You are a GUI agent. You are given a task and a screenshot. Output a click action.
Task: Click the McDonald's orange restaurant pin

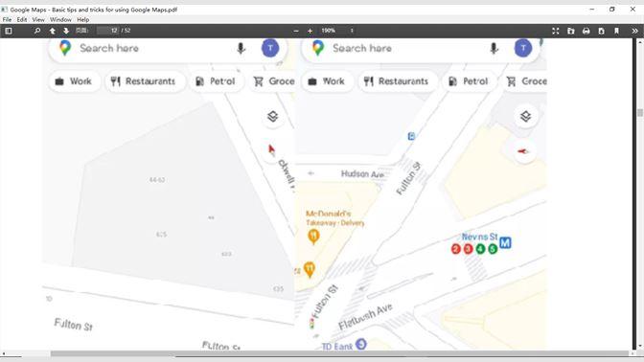click(x=313, y=237)
